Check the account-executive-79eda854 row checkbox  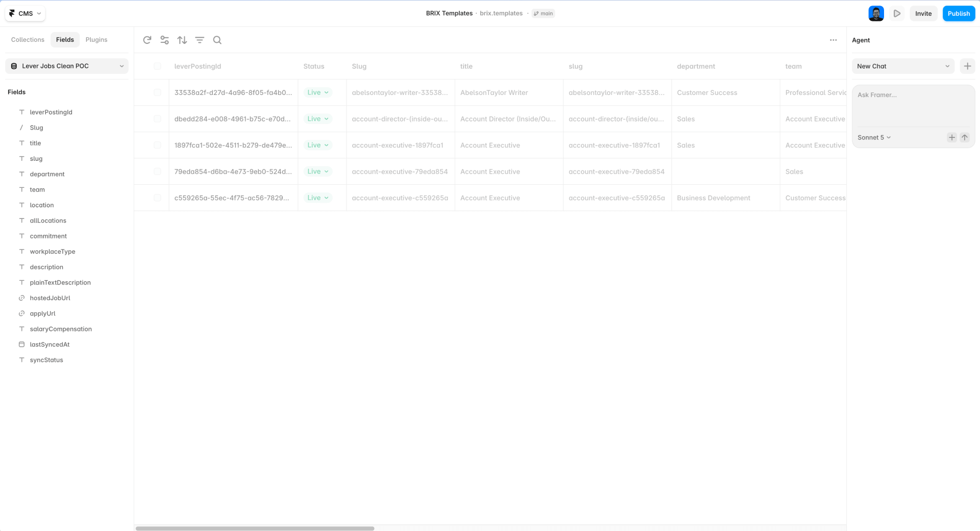point(157,172)
